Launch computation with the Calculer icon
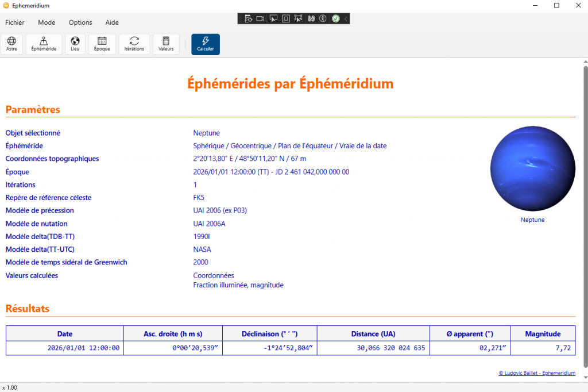 tap(205, 44)
